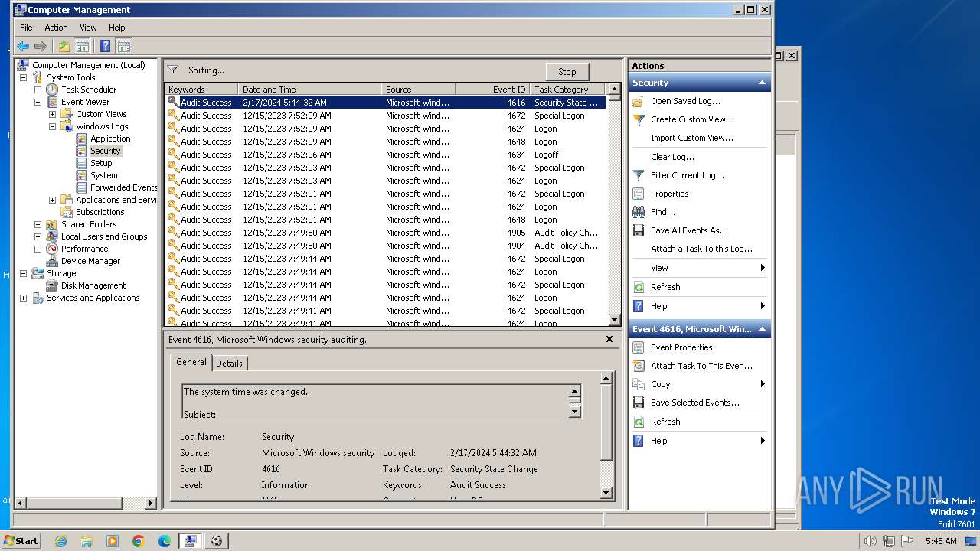Click the volume speaker tray icon
Viewport: 980px width, 551px height.
click(870, 541)
